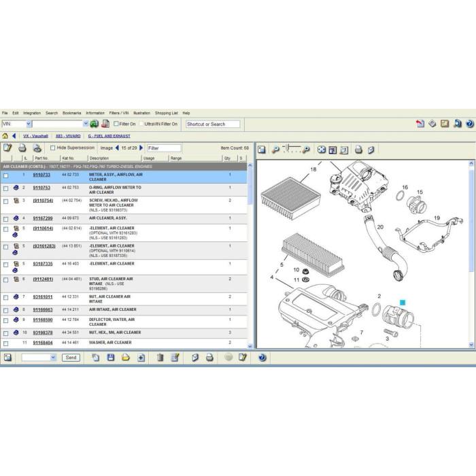The image size is (476, 476).
Task: Show the previous illustration image
Action: (117, 148)
